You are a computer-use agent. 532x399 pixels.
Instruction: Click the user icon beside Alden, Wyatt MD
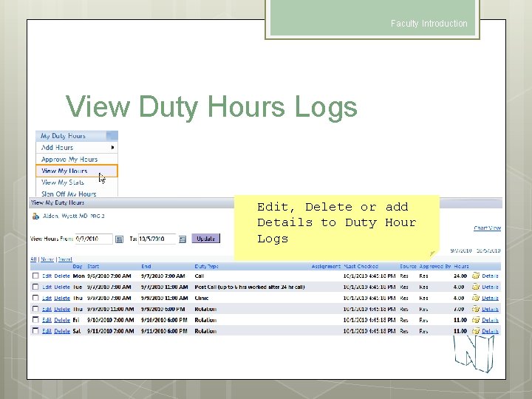pos(35,216)
